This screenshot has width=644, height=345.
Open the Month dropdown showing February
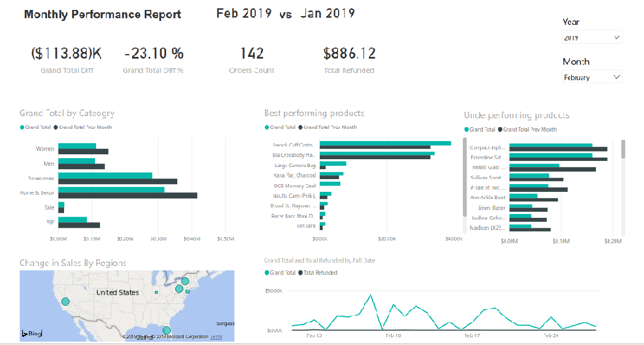point(592,77)
